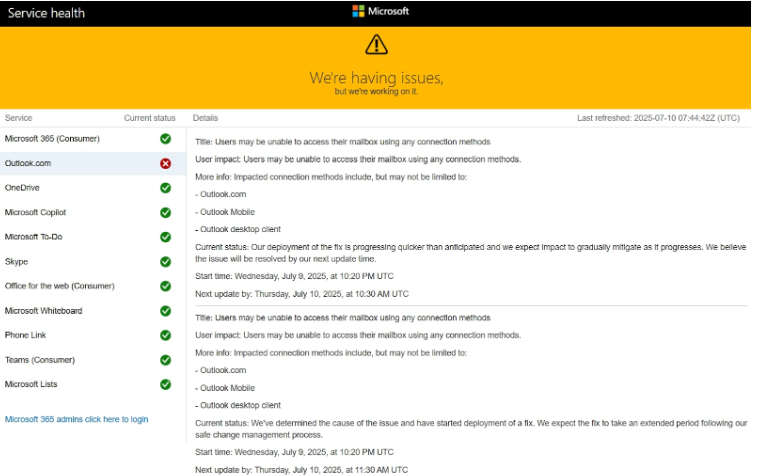The height and width of the screenshot is (475, 761).
Task: Click green status icon for Microsoft Copilot
Action: click(165, 212)
